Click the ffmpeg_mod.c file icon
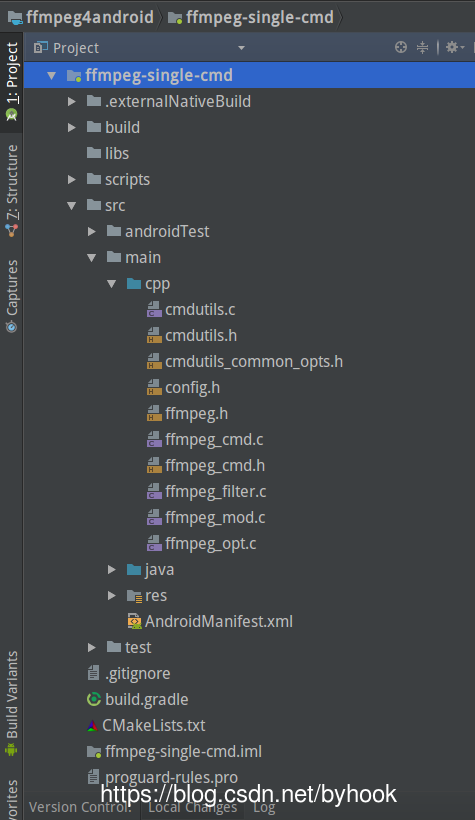This screenshot has width=475, height=820. (x=154, y=518)
